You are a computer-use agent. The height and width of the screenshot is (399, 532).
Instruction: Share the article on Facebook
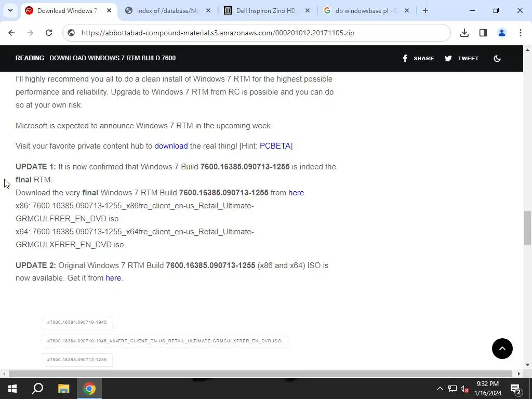pyautogui.click(x=418, y=58)
